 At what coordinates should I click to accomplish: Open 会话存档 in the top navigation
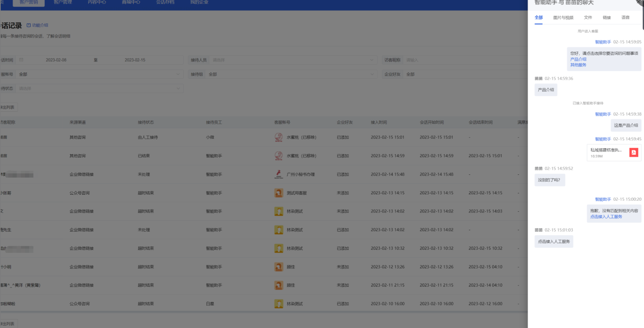165,2
